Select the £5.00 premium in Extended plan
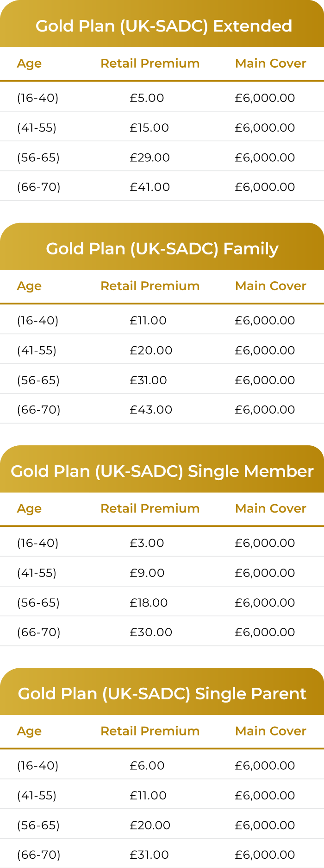The image size is (324, 868). click(147, 98)
